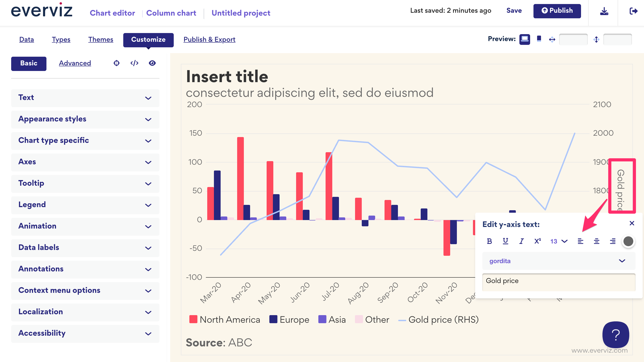Select desktop preview mode icon
The width and height of the screenshot is (644, 362).
[524, 39]
